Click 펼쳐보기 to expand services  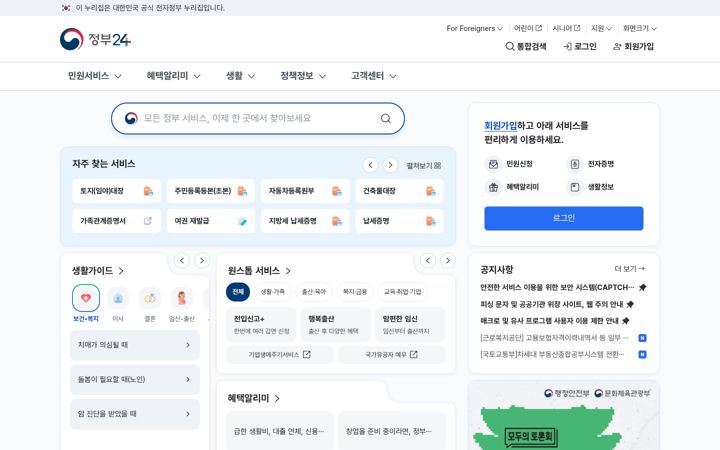point(423,165)
